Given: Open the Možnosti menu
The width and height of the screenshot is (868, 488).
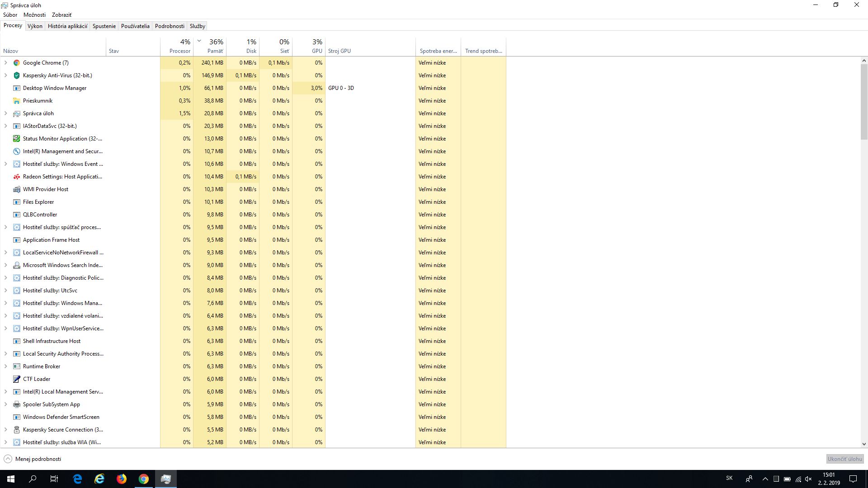Looking at the screenshot, I should 34,15.
